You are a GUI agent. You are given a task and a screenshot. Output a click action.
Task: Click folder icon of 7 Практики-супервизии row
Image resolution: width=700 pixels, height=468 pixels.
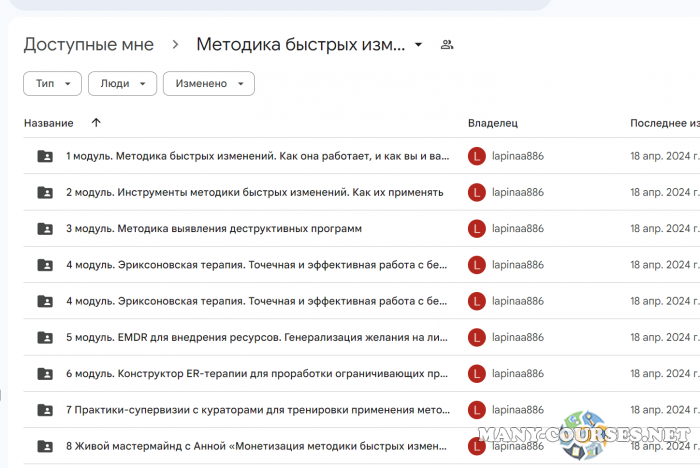[x=45, y=410]
